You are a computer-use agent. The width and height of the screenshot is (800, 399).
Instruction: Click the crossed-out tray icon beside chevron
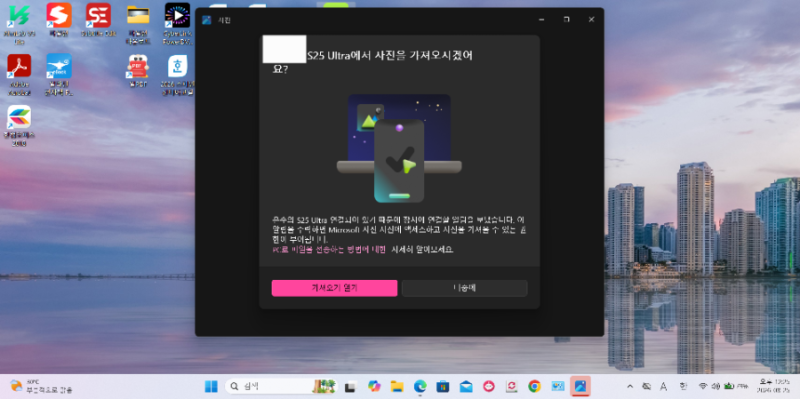646,386
